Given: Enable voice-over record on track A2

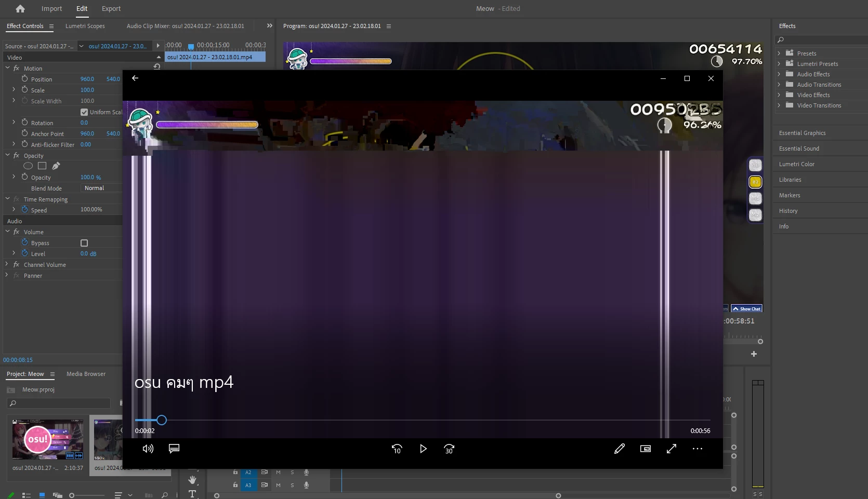Looking at the screenshot, I should click(x=307, y=472).
